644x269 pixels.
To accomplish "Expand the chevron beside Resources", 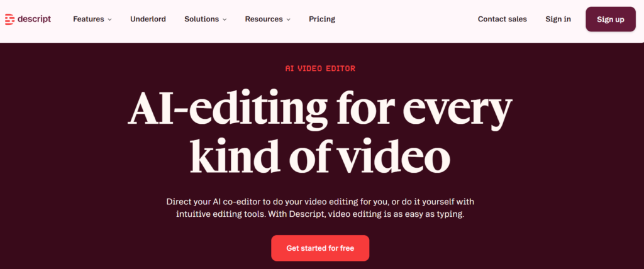I will pyautogui.click(x=288, y=19).
